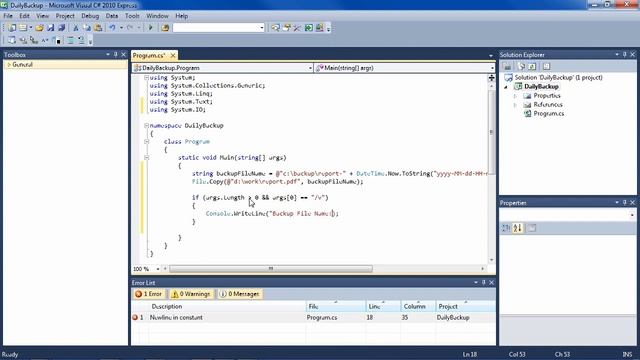This screenshot has width=640, height=360.
Task: Open the Edit menu
Action: click(x=24, y=16)
